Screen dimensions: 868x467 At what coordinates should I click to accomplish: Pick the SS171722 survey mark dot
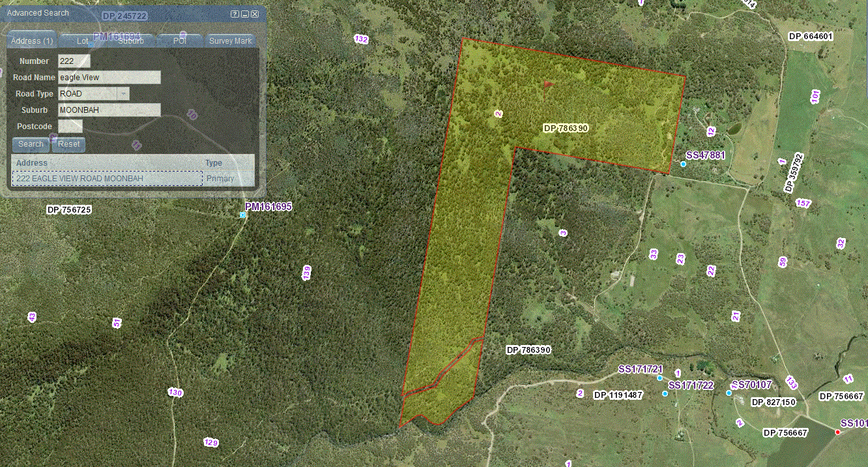[x=665, y=394]
